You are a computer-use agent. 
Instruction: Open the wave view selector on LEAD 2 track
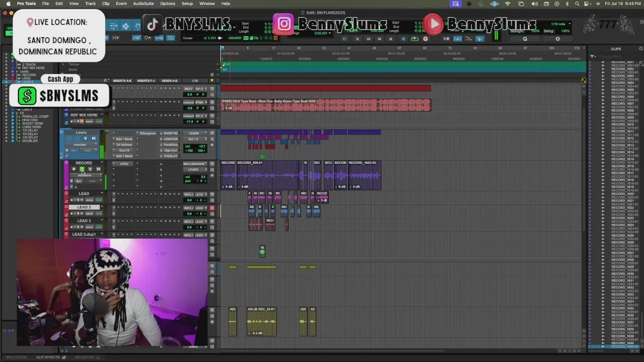89,213
